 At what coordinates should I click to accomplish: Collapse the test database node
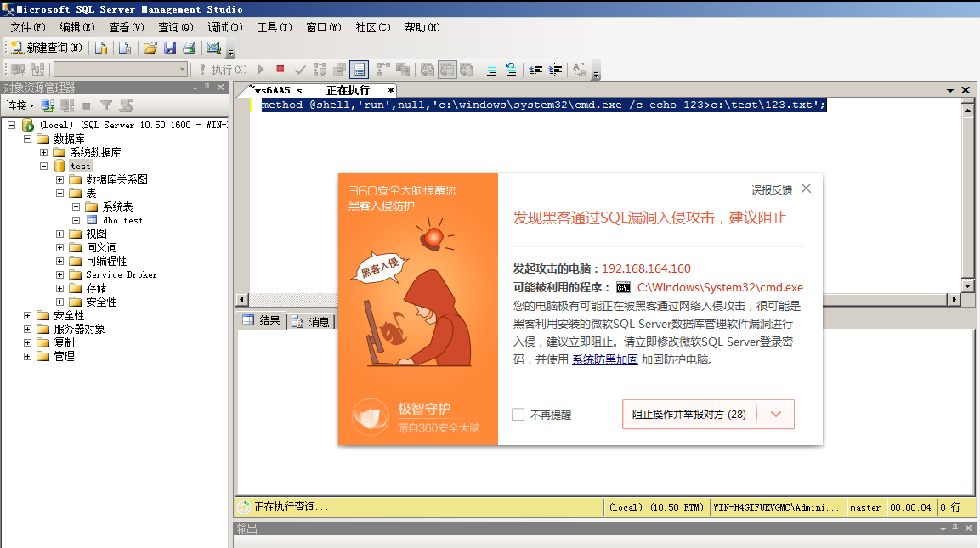pyautogui.click(x=43, y=167)
